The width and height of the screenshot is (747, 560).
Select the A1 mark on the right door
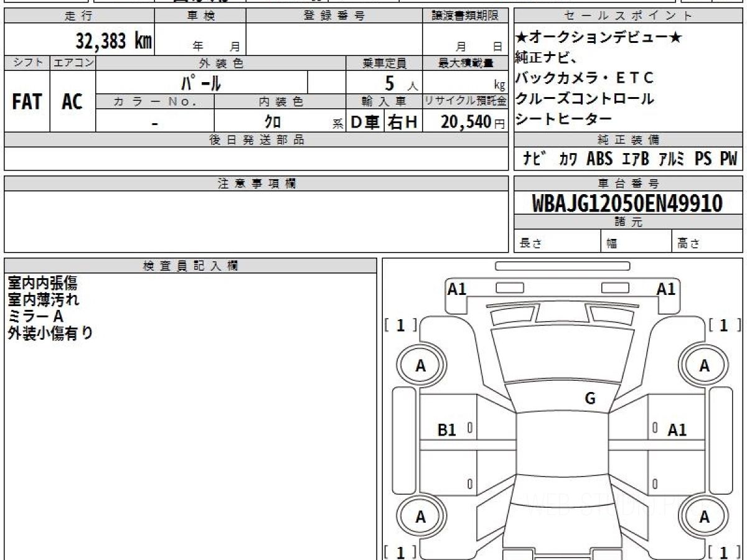pos(677,429)
